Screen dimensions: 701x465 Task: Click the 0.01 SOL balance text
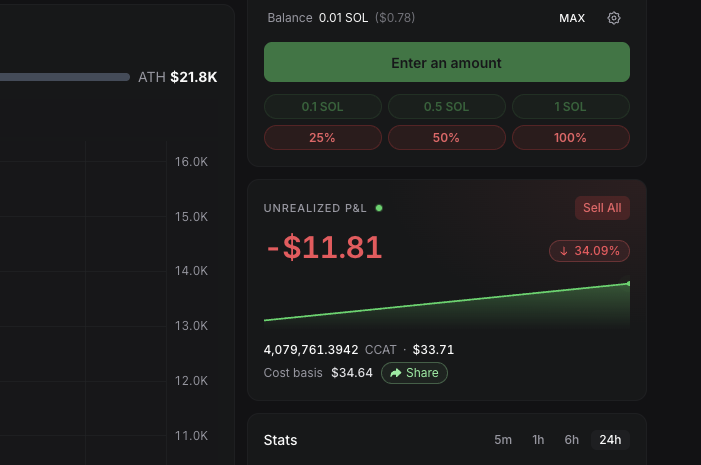[x=343, y=18]
